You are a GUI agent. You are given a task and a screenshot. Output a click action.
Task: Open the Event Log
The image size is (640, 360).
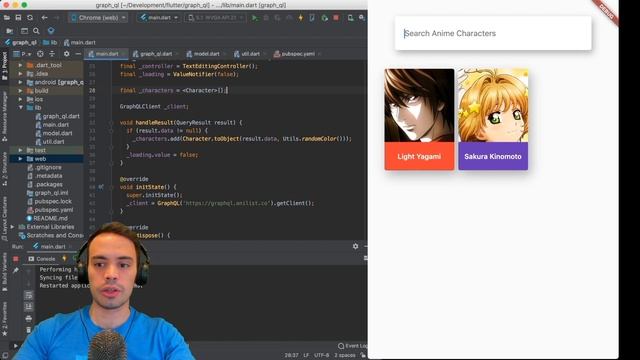click(x=352, y=346)
